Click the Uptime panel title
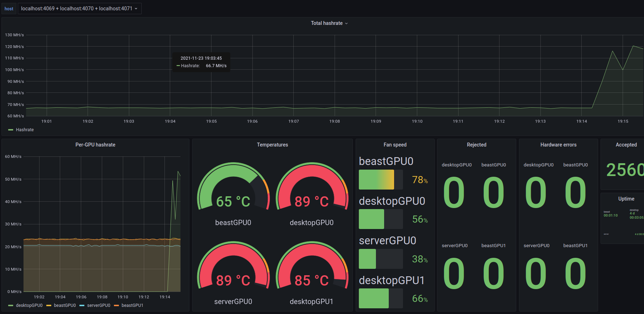Screen dimensions: 644x314 [x=626, y=199]
